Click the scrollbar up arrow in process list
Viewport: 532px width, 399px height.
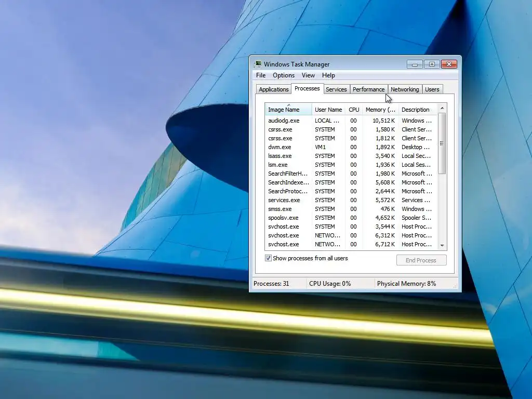[442, 108]
